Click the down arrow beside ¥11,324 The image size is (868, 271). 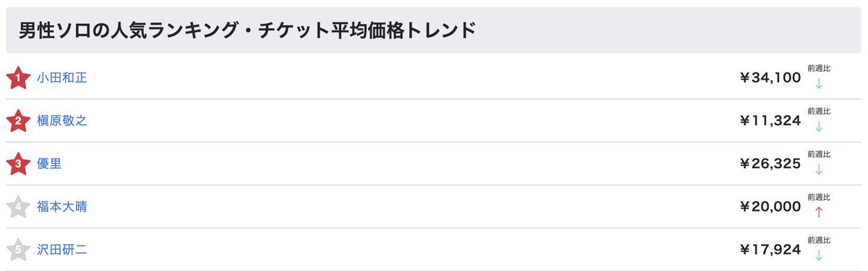click(x=819, y=126)
